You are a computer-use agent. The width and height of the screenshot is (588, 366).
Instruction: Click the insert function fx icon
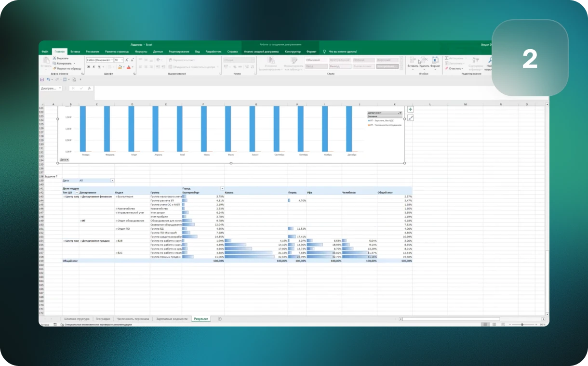[89, 88]
